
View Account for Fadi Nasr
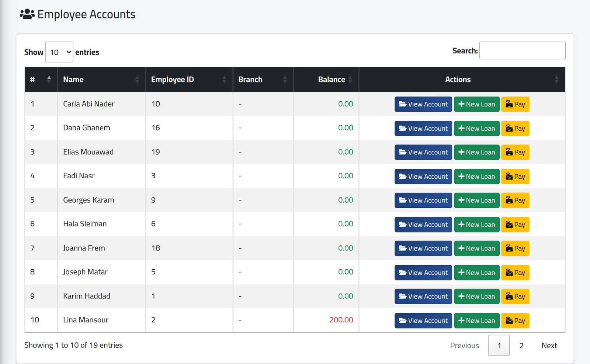point(423,176)
